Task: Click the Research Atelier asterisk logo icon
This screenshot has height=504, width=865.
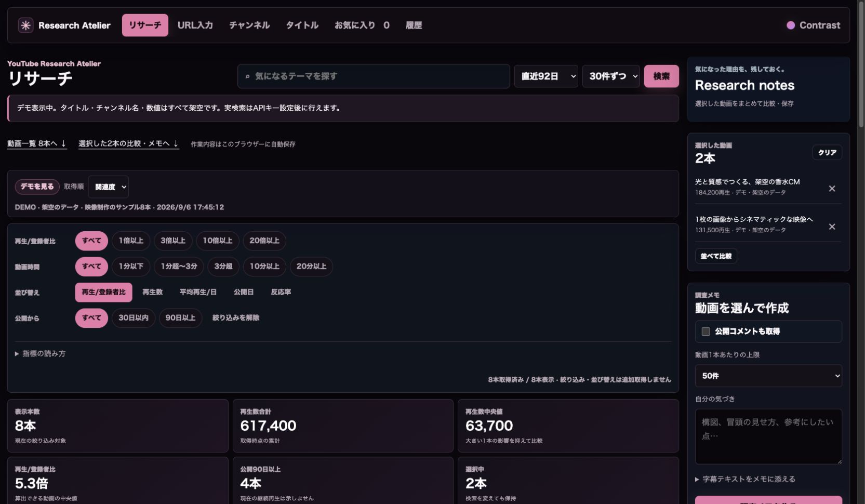Action: pos(25,25)
